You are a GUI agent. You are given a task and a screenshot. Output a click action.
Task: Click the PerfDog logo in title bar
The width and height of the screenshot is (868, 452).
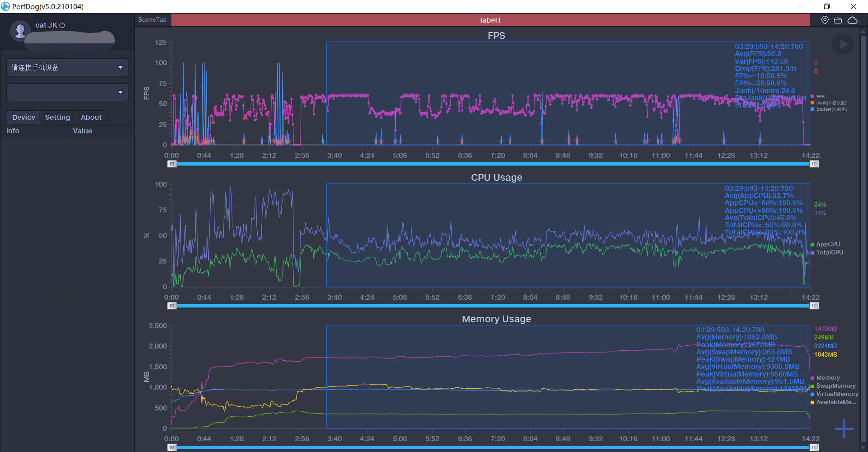pos(5,6)
